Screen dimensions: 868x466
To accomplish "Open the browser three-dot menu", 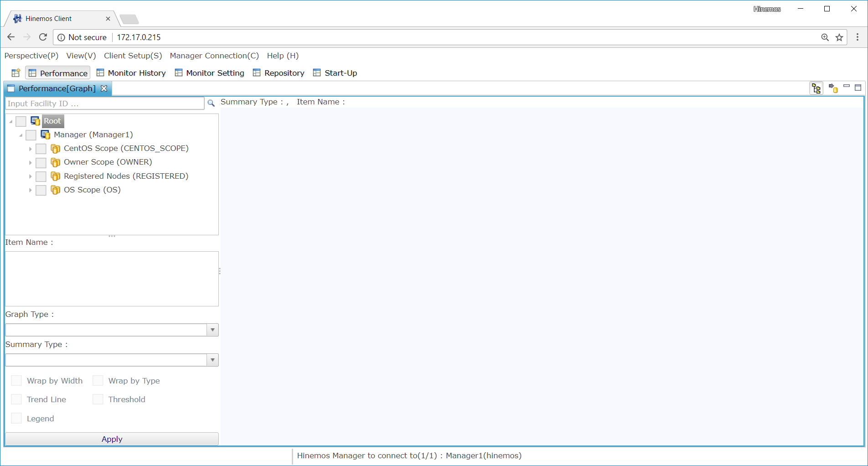I will pyautogui.click(x=858, y=37).
